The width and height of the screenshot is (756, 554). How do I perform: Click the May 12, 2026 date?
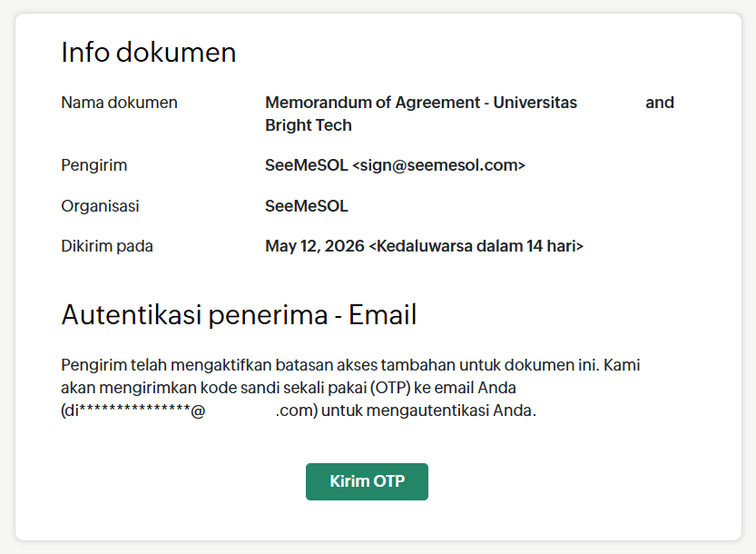coord(314,246)
